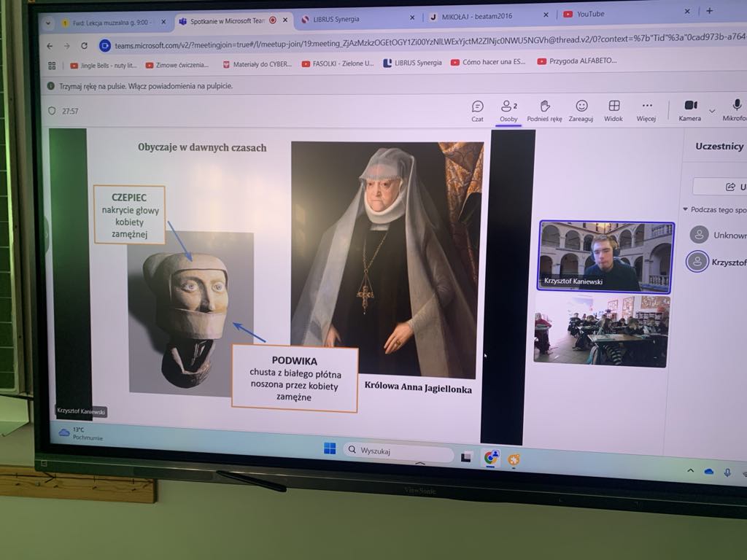Open the tab search dropdown arrow
Viewport: 747px width, 560px height.
[x=48, y=23]
